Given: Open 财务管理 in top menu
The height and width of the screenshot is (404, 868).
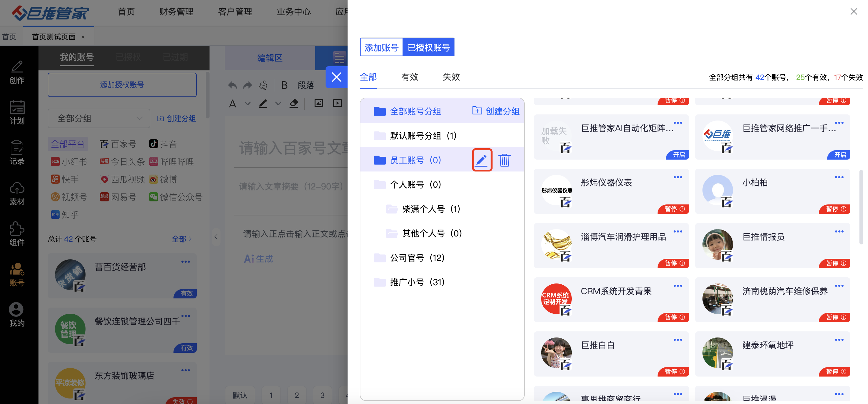Looking at the screenshot, I should click(x=177, y=12).
